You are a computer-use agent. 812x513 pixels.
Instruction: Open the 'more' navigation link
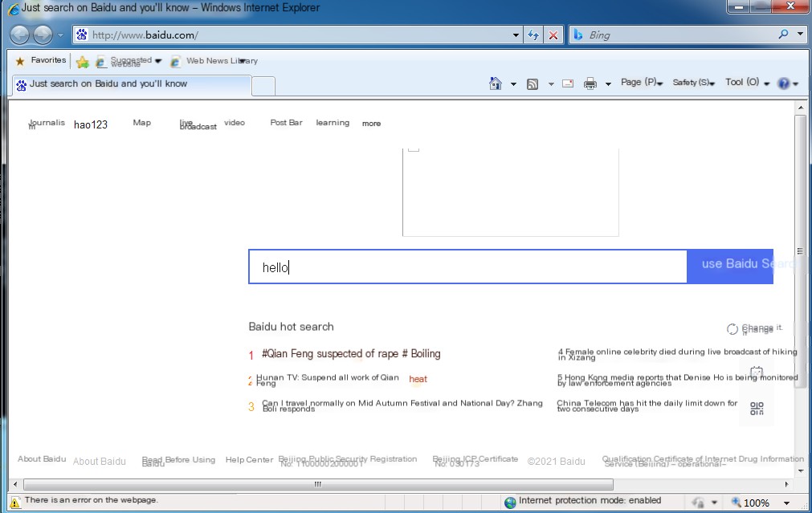point(371,123)
